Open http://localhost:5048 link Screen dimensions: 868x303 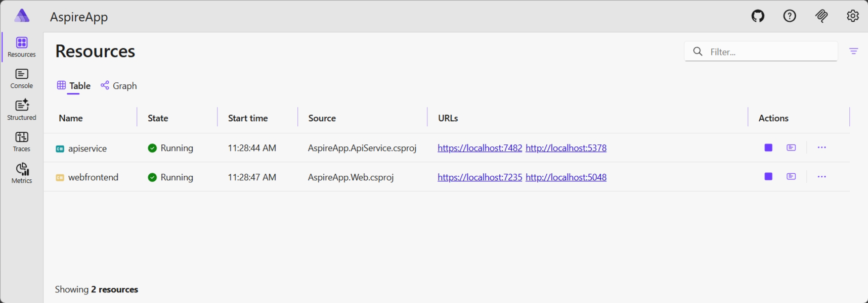tap(566, 177)
